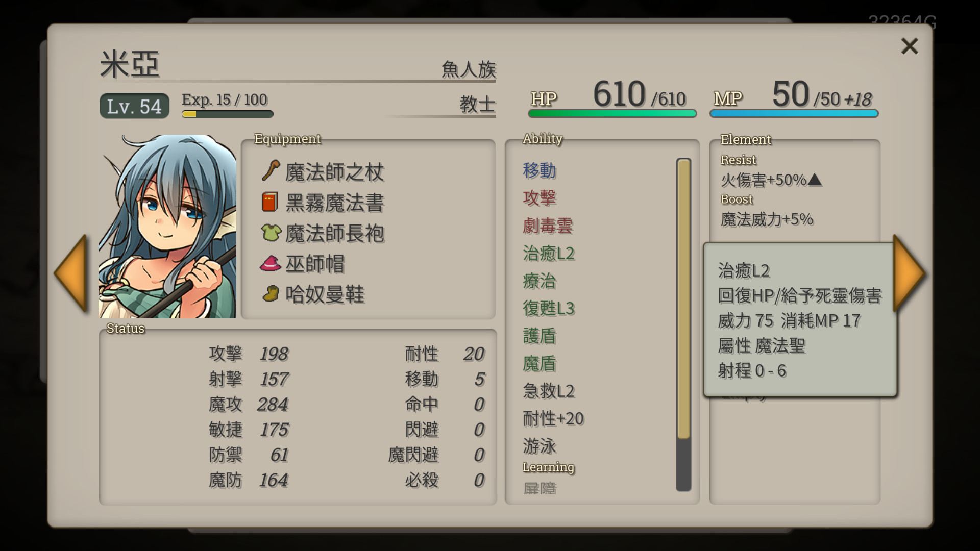Click the character portrait of 米亞
The width and height of the screenshot is (980, 551).
pos(167,227)
